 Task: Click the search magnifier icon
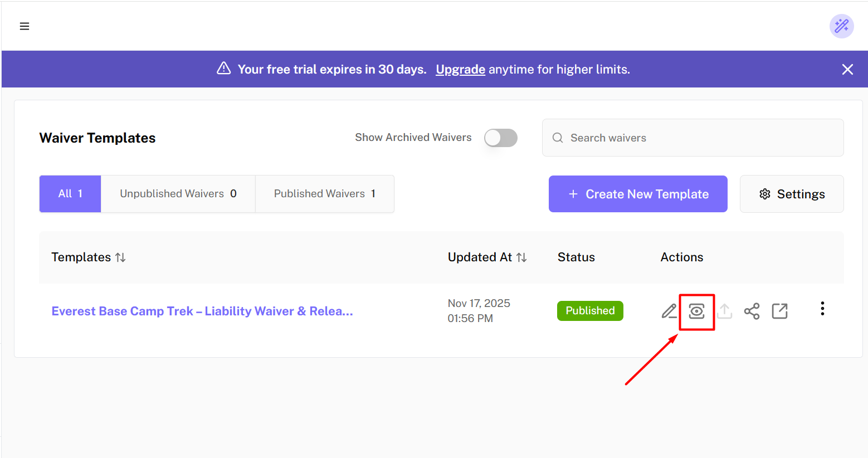point(558,138)
